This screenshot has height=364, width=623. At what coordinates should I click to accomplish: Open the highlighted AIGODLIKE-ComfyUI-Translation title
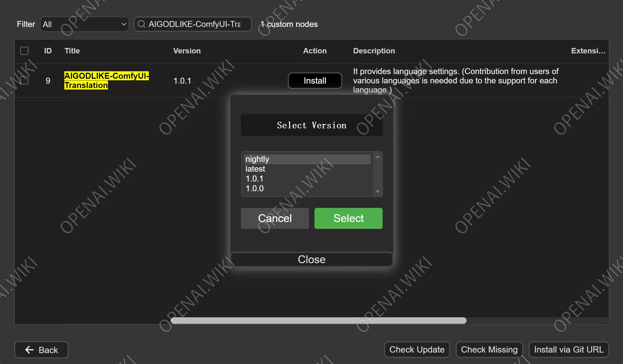pos(106,80)
